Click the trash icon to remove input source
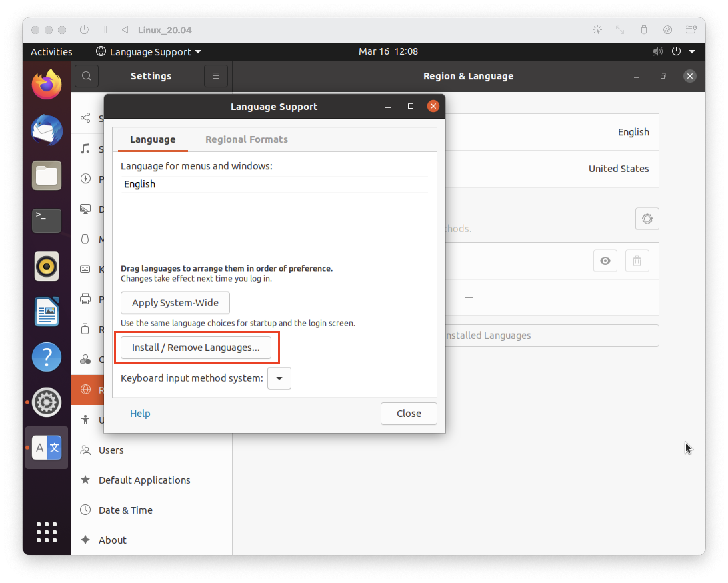The image size is (728, 583). pyautogui.click(x=637, y=261)
